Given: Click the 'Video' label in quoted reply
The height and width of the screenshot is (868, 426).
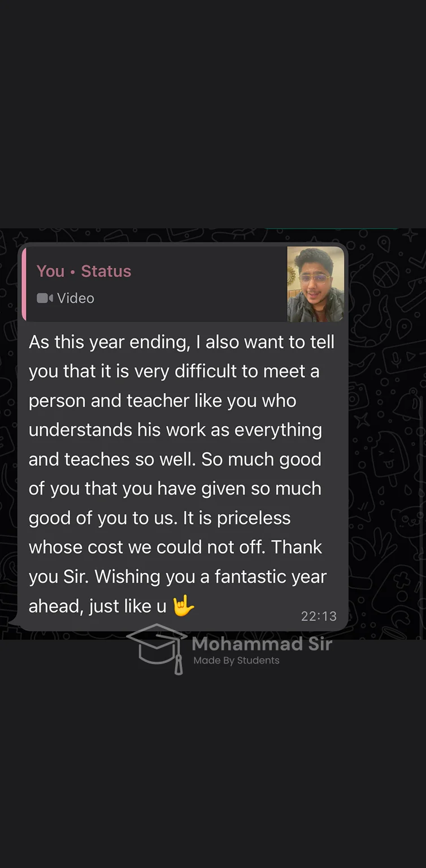Looking at the screenshot, I should [75, 298].
